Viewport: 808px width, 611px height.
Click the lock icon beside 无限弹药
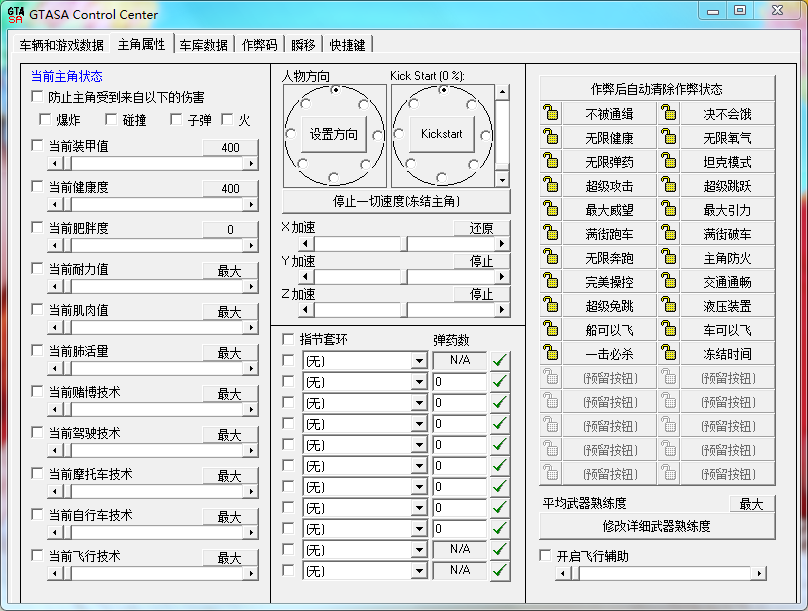pos(551,161)
